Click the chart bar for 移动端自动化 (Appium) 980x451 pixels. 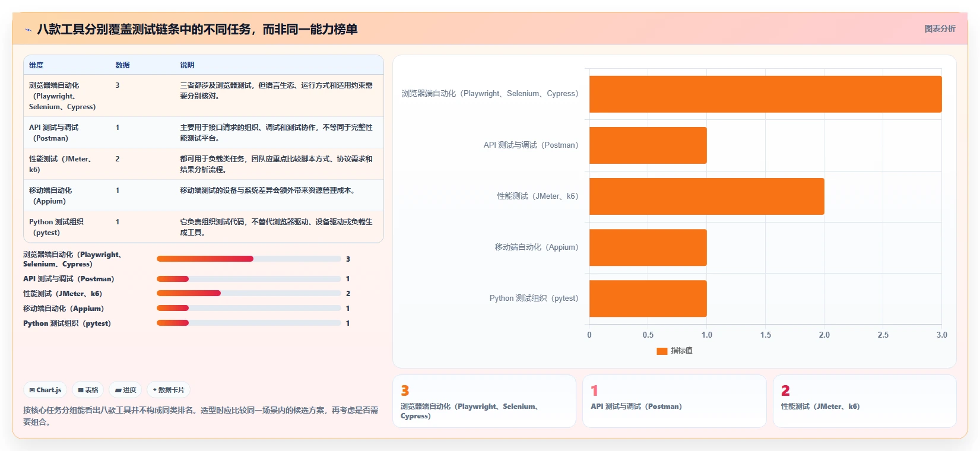coord(648,247)
